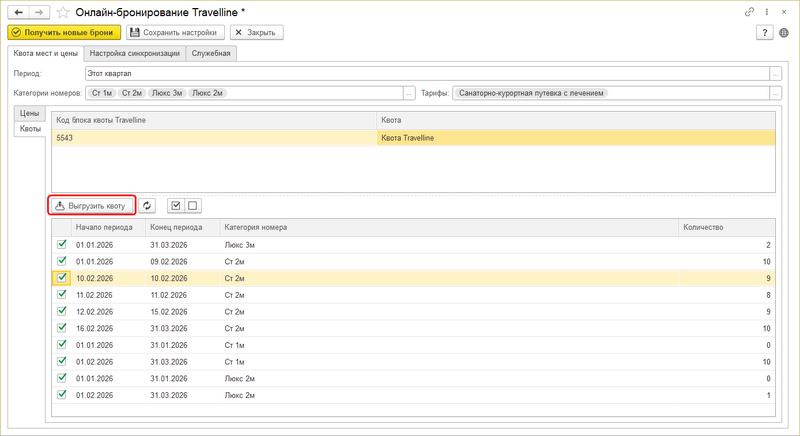Click quantity 1 in the last Люкс 2м row
The height and width of the screenshot is (436, 800).
pos(727,395)
